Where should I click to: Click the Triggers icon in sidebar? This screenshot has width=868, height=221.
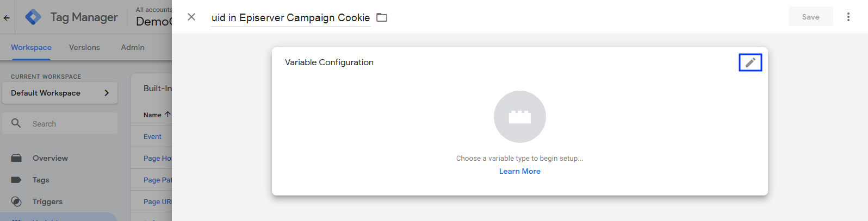[x=16, y=201]
